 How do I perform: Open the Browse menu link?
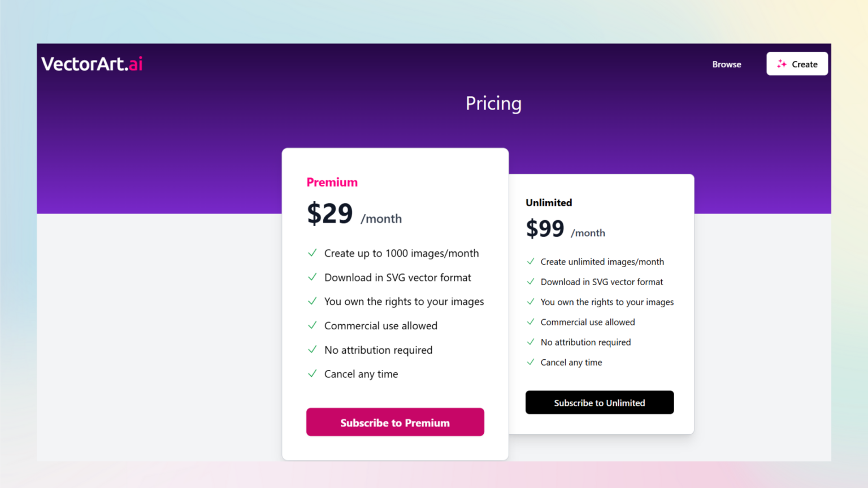coord(727,64)
